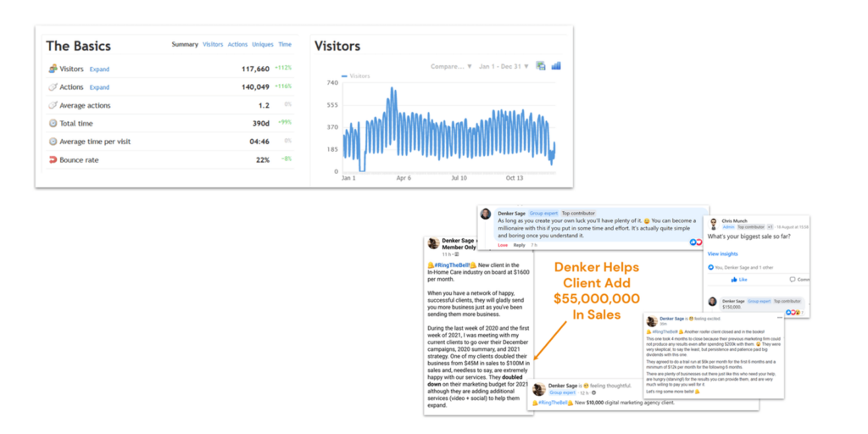Click Denker Sage avatar on the feeling excited post
Viewport: 868px width, 434px height.
(652, 321)
